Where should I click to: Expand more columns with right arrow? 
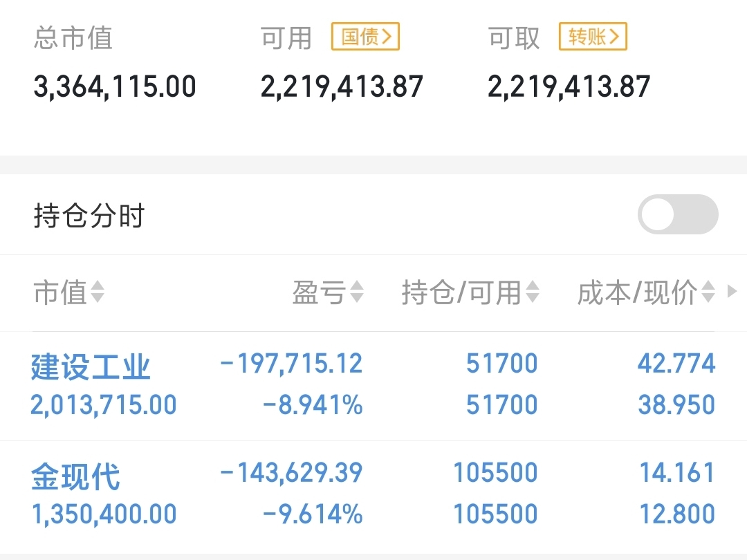[732, 291]
